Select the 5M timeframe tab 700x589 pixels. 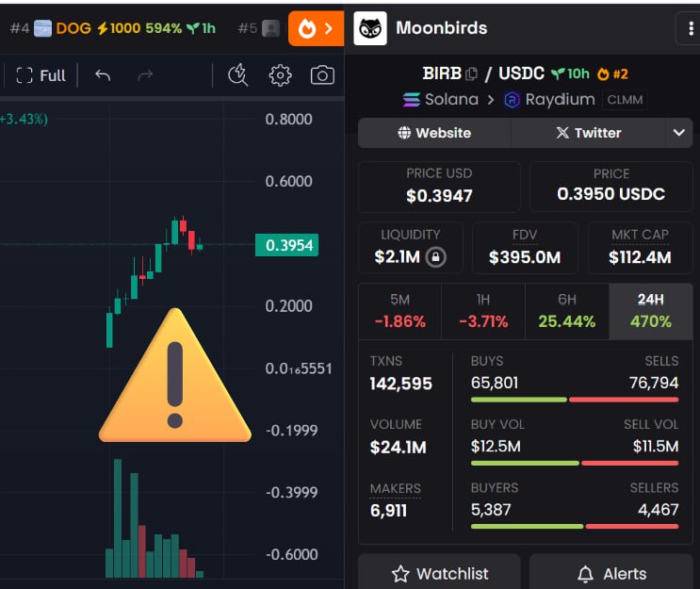(400, 311)
